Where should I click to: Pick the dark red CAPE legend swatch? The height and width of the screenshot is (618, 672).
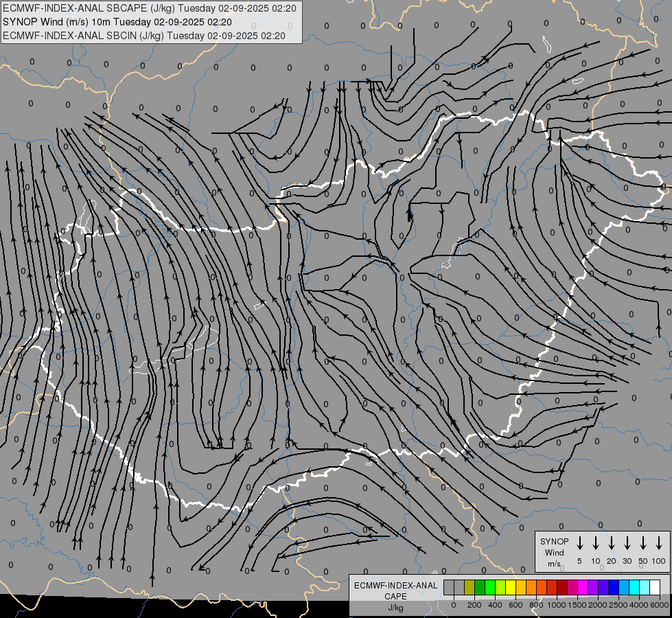(x=562, y=587)
